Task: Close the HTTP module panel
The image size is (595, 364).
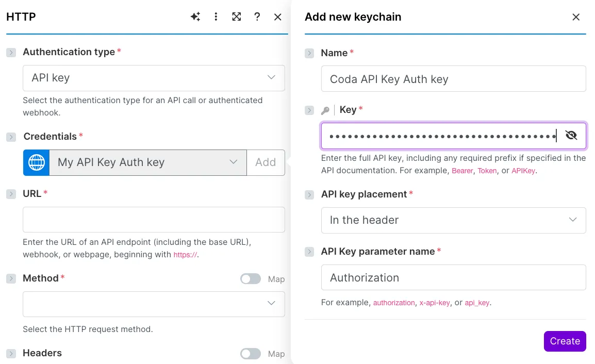Action: coord(278,17)
